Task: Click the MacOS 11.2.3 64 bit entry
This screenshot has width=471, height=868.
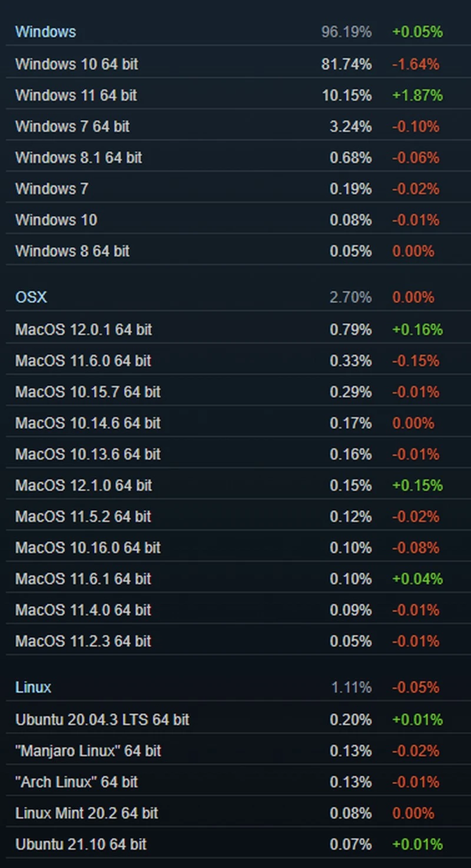Action: (83, 641)
